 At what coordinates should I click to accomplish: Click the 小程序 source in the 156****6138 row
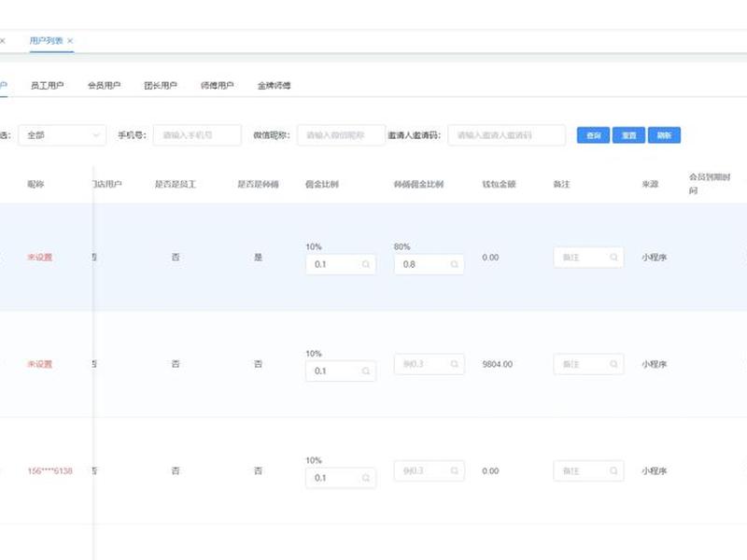(x=655, y=471)
